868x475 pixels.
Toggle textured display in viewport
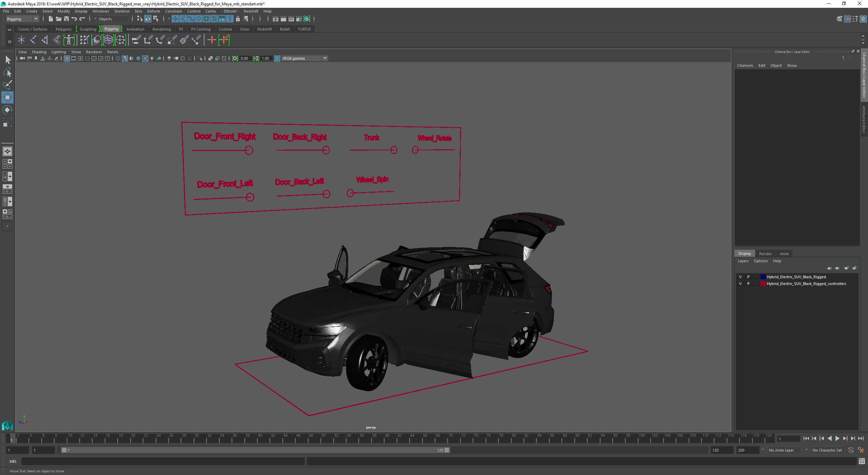(x=145, y=58)
